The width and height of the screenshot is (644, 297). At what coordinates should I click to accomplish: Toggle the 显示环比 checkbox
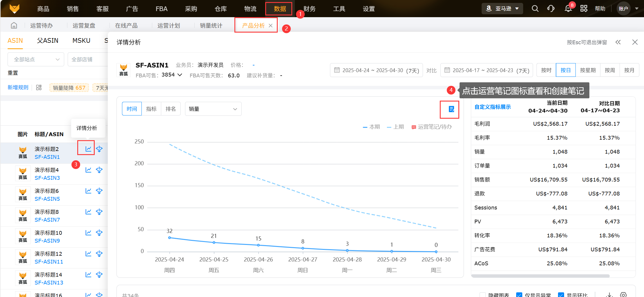point(561,295)
